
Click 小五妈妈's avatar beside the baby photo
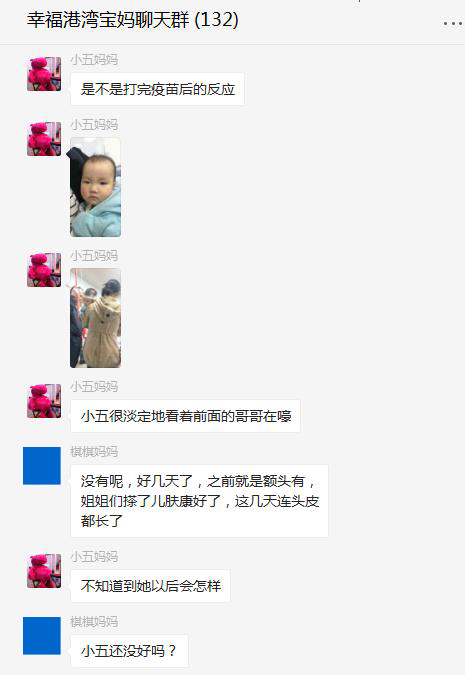pos(44,139)
